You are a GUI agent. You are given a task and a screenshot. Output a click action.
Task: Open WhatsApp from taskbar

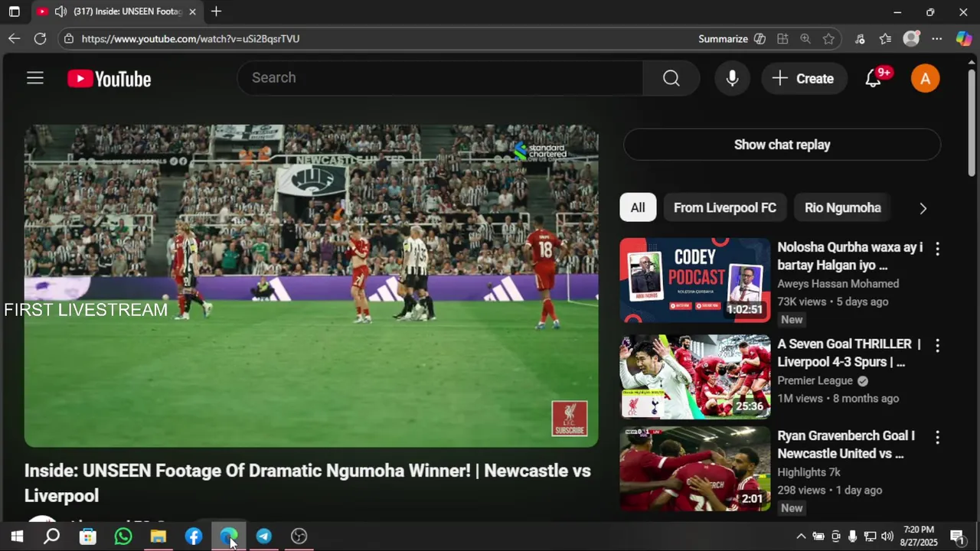coord(122,536)
